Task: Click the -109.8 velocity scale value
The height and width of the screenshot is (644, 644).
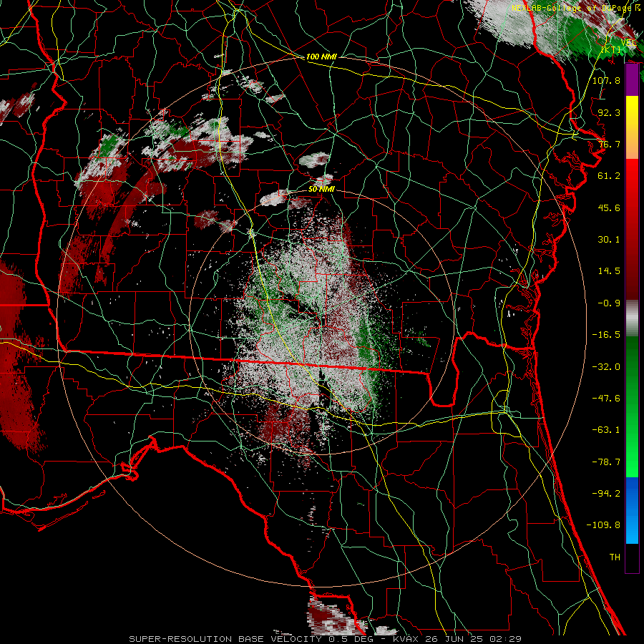Action: [603, 525]
